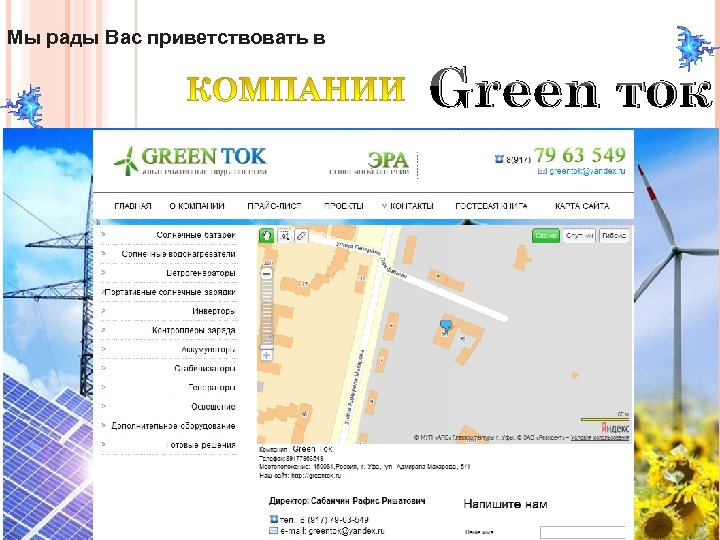
Task: Select the ruler measure tool on the map
Action: click(301, 236)
